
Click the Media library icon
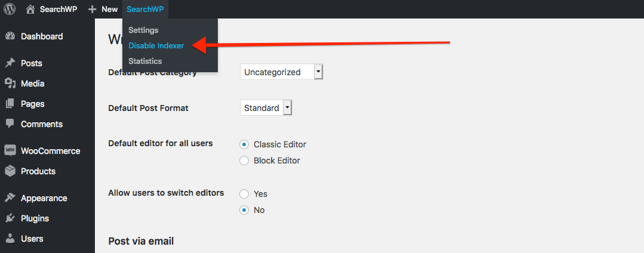pyautogui.click(x=10, y=84)
